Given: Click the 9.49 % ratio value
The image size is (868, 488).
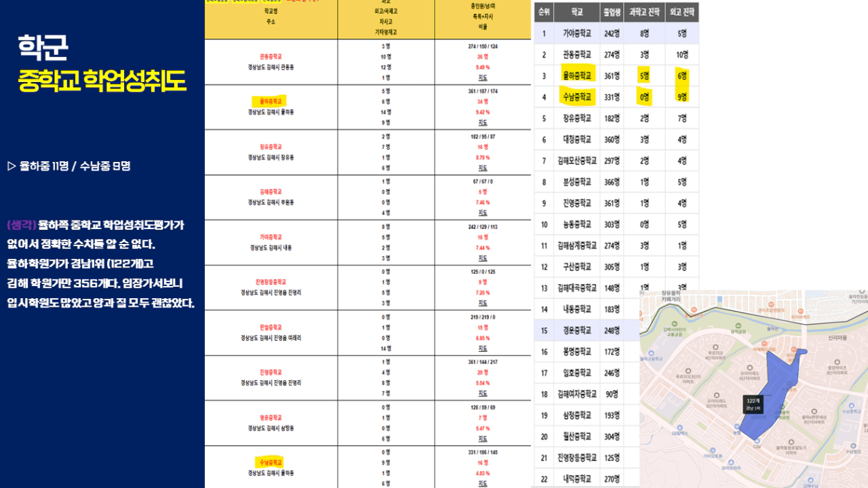Looking at the screenshot, I should (x=483, y=67).
